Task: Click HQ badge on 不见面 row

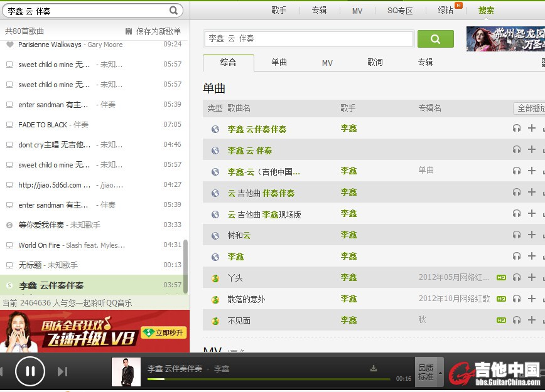Action: (x=501, y=320)
